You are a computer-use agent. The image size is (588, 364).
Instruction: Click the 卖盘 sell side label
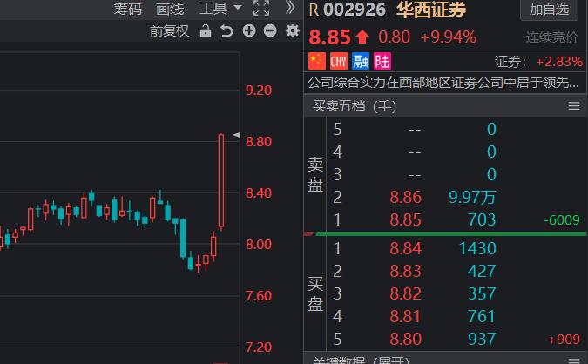coord(315,175)
